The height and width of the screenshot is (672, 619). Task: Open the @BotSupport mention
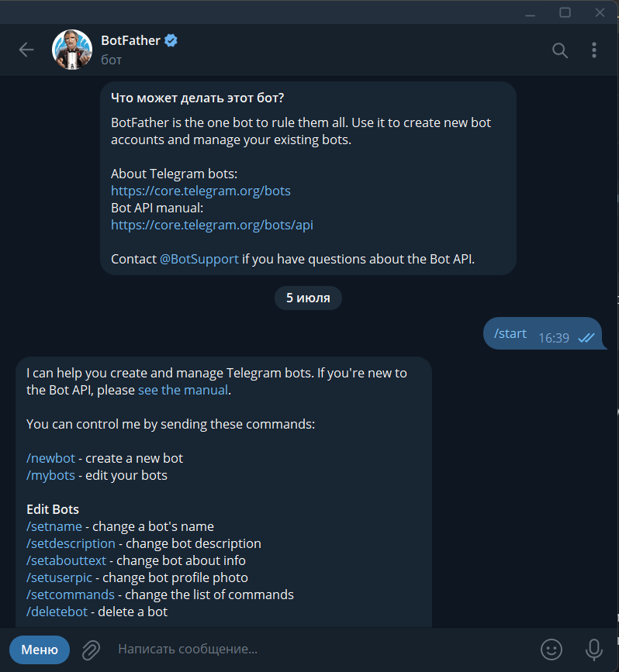199,259
